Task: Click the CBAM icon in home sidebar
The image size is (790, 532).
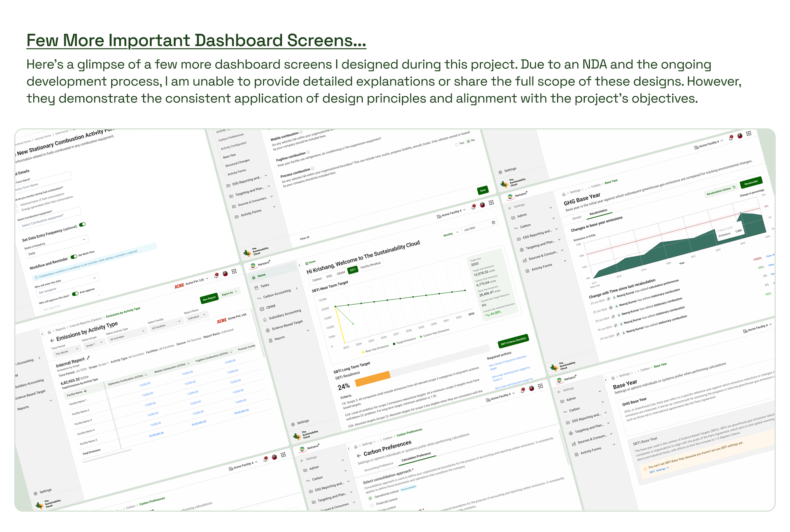Action: (x=262, y=309)
